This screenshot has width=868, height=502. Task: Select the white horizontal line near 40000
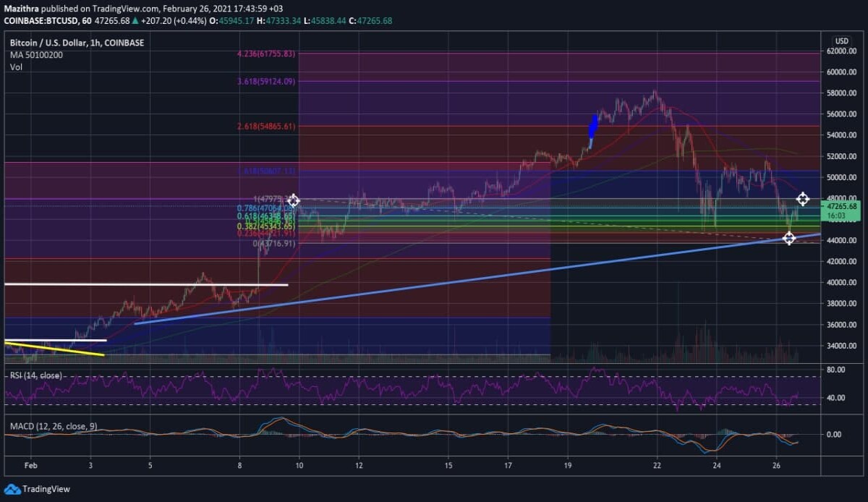pyautogui.click(x=146, y=284)
